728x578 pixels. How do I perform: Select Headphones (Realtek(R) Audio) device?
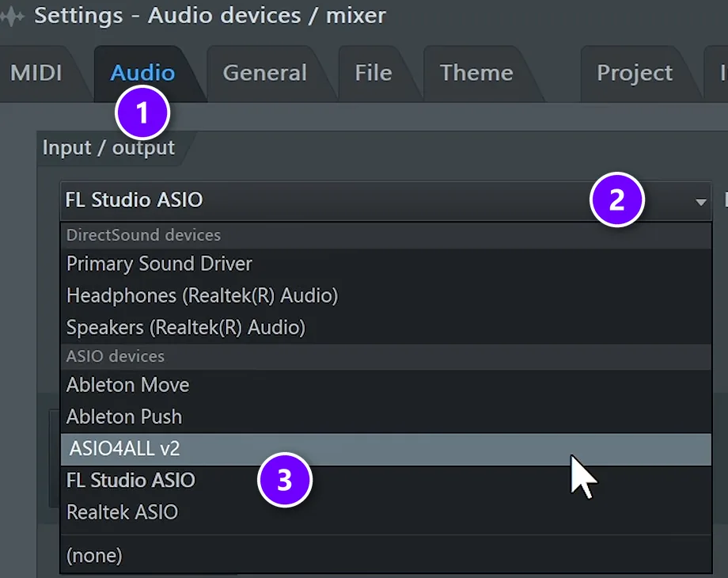[386, 296]
